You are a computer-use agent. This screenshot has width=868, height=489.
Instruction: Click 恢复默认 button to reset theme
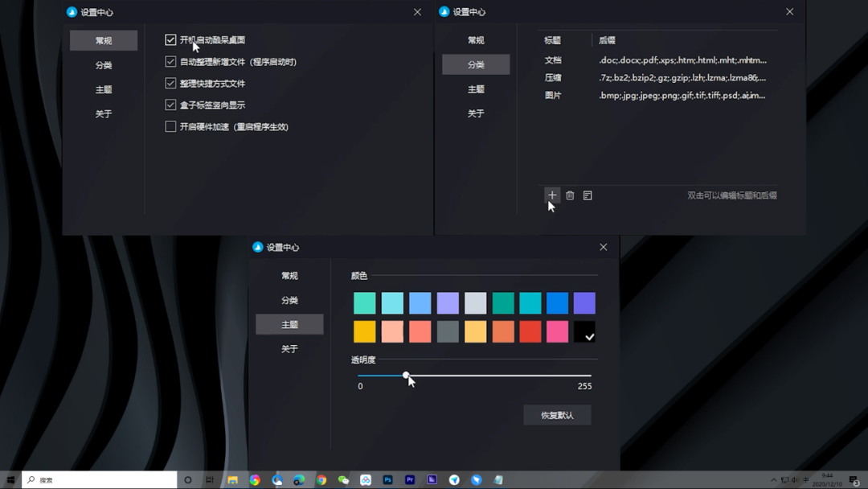pos(557,415)
